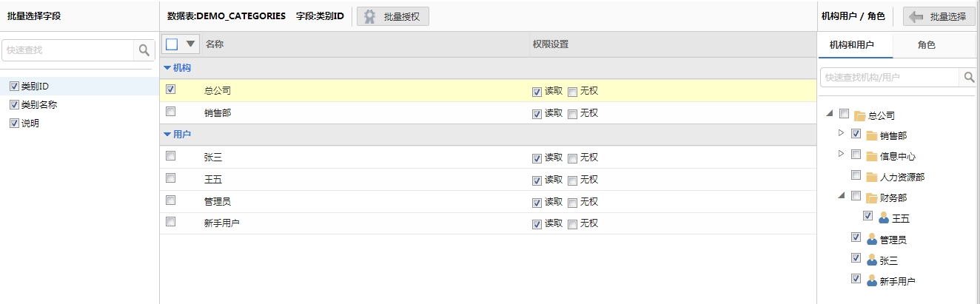Tick the row checkbox for 张三

pos(171,156)
